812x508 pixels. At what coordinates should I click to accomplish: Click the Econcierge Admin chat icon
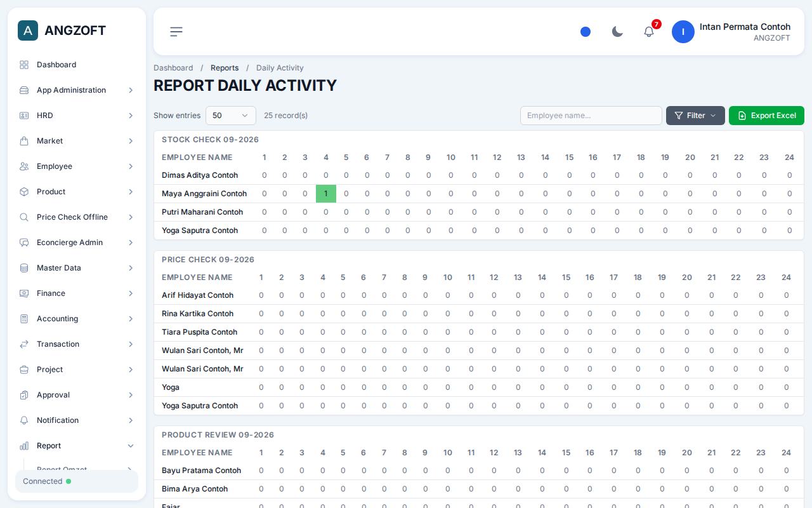24,243
